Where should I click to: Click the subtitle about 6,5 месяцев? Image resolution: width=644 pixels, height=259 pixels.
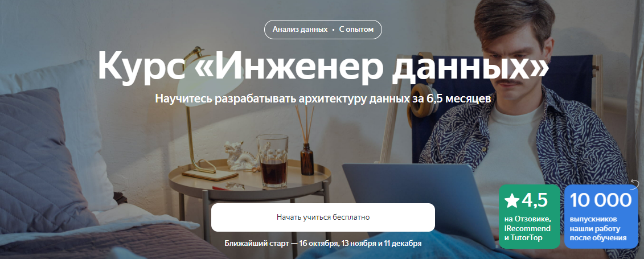[323, 99]
